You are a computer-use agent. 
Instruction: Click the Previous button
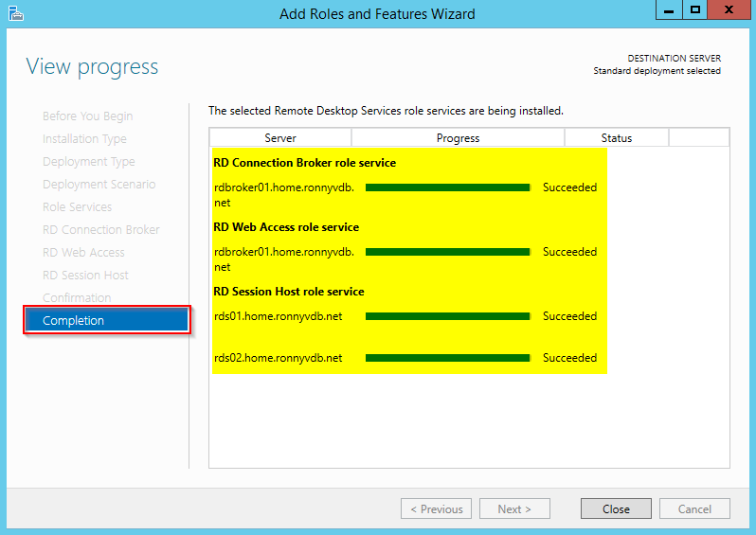click(x=437, y=508)
